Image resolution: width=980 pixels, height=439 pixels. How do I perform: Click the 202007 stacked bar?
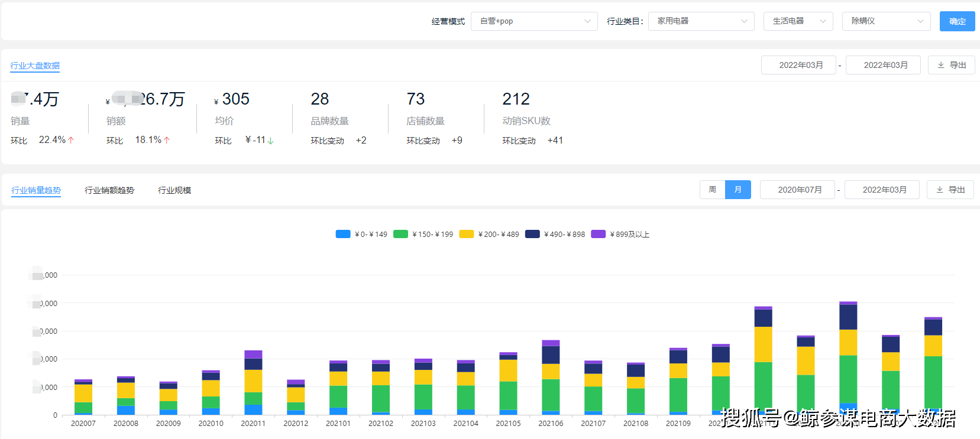click(83, 397)
